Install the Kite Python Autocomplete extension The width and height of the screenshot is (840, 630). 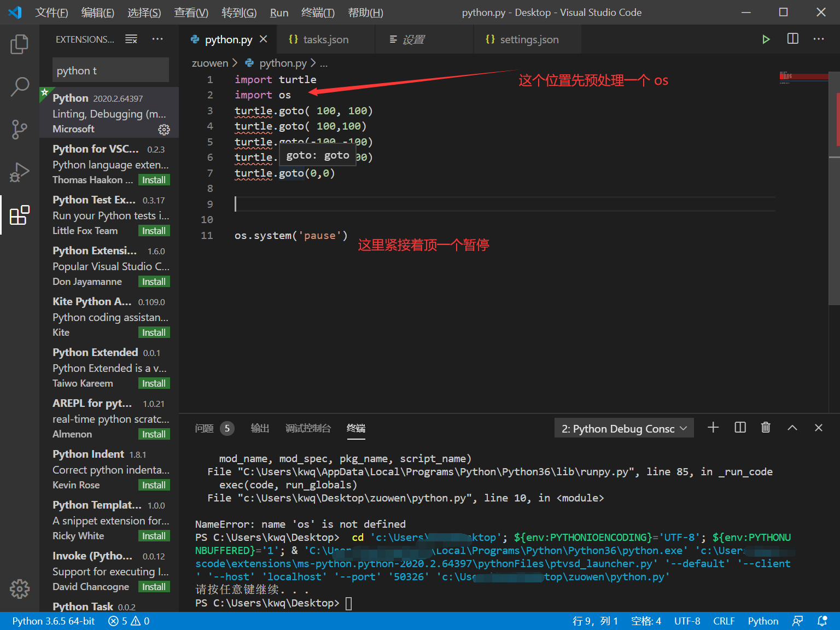coord(154,332)
